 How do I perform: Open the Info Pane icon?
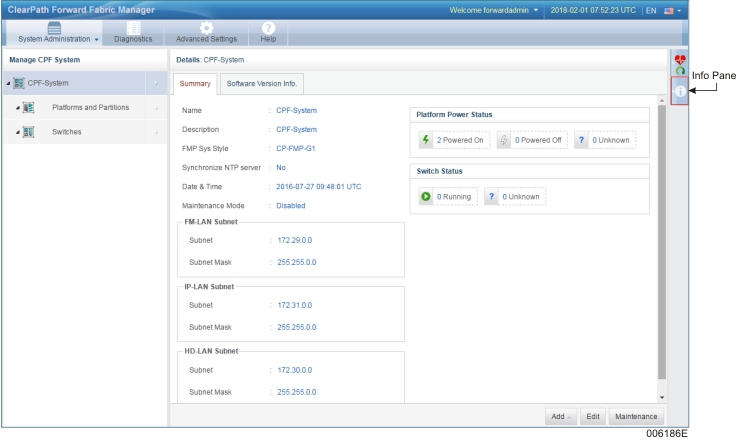(680, 91)
